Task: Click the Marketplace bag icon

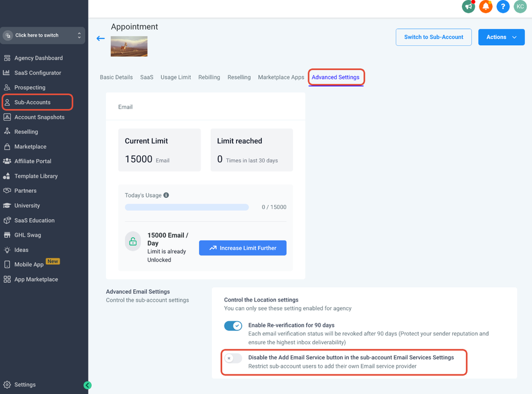Action: pyautogui.click(x=7, y=146)
